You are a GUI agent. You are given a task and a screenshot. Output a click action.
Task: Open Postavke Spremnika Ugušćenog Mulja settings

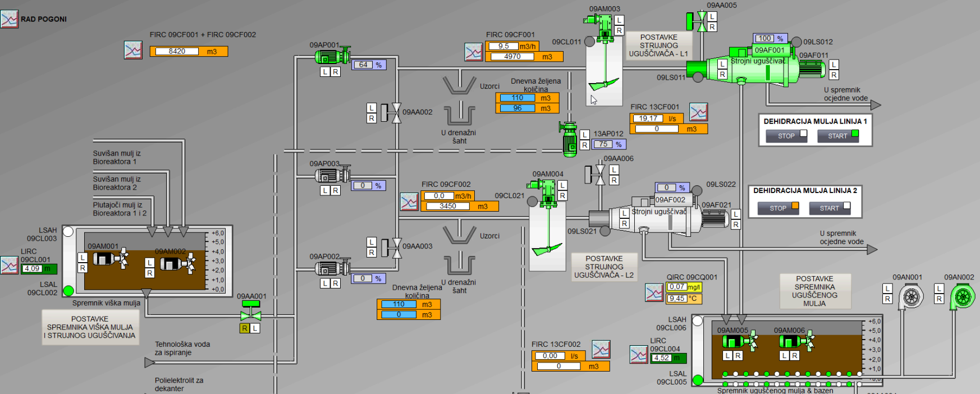pos(814,291)
